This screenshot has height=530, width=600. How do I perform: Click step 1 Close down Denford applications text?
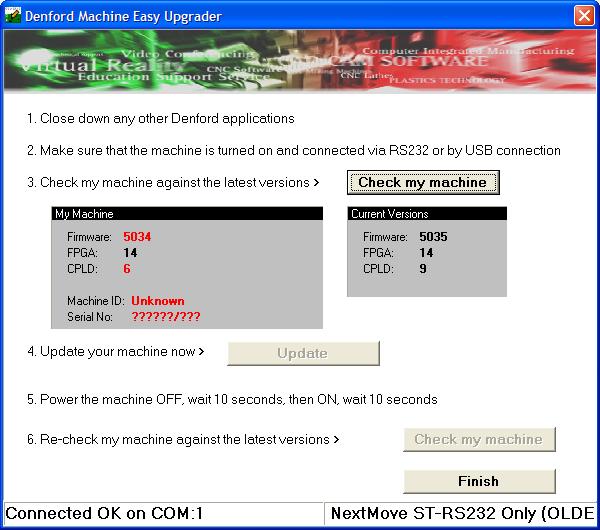click(x=161, y=119)
